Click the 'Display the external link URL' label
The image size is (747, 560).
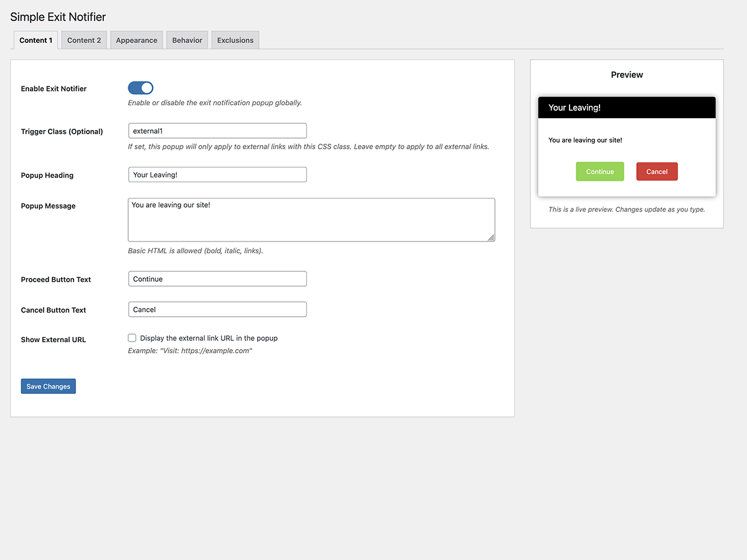[209, 338]
